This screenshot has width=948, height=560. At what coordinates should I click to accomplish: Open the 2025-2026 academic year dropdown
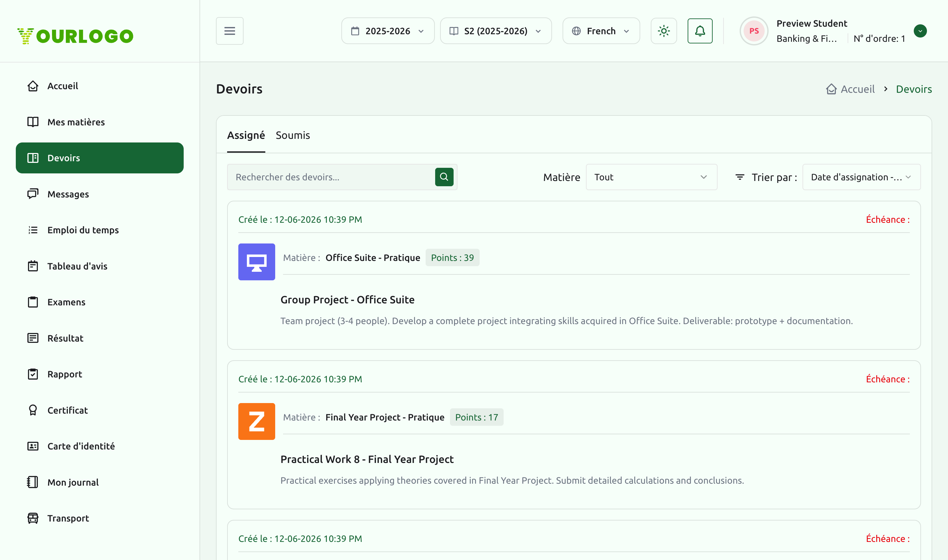pos(388,31)
